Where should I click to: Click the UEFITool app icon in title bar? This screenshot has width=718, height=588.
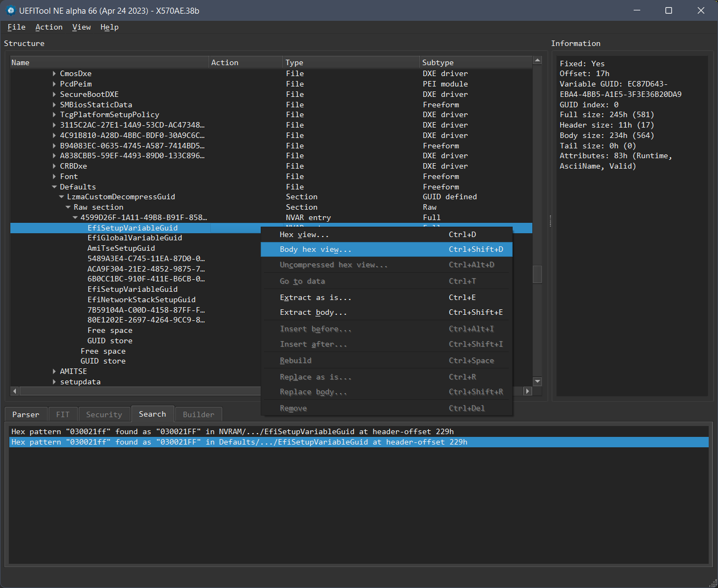pyautogui.click(x=10, y=10)
